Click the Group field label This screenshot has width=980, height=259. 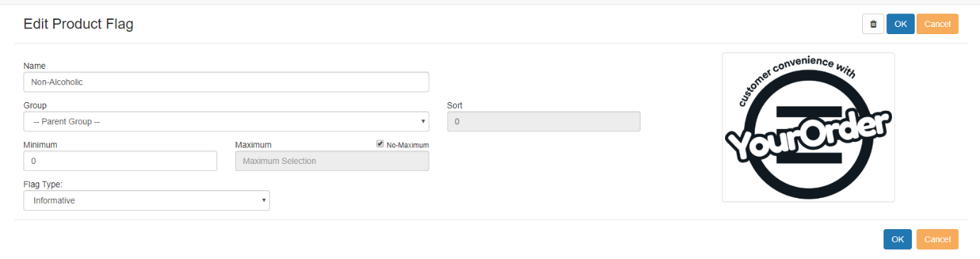[35, 105]
